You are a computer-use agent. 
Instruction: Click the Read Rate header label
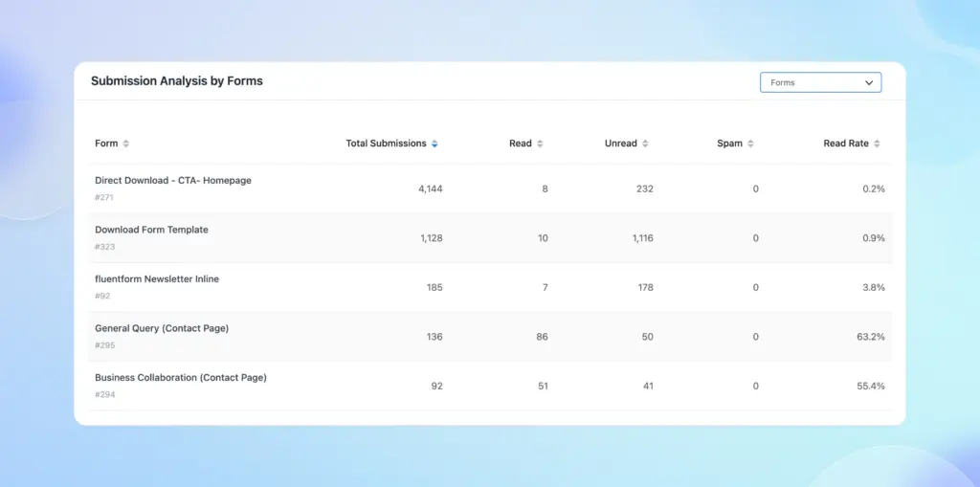[846, 144]
